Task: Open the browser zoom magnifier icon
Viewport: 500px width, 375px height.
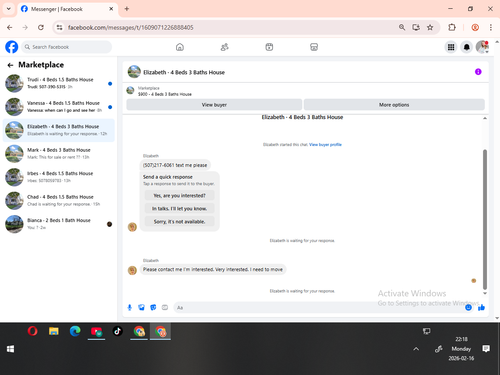Action: (402, 27)
